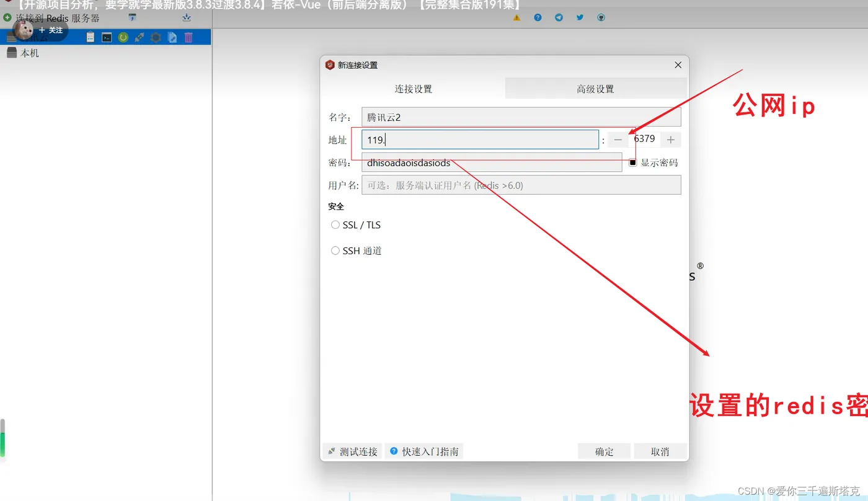Click the export/download connections icon

click(x=187, y=17)
